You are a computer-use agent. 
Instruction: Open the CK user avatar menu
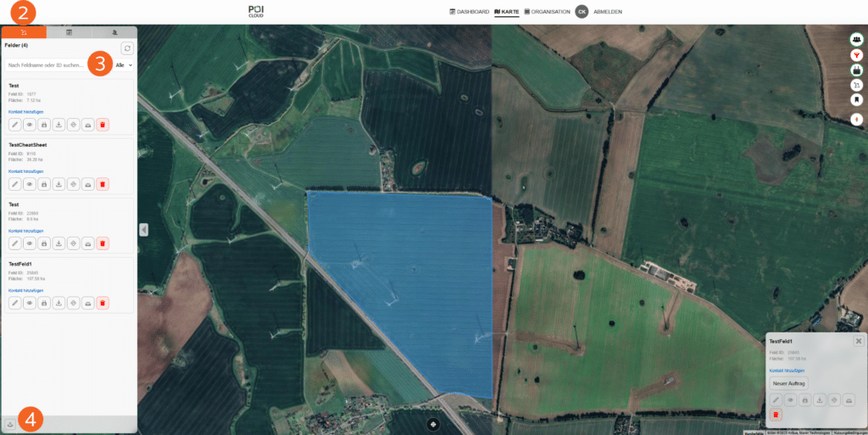(x=581, y=12)
